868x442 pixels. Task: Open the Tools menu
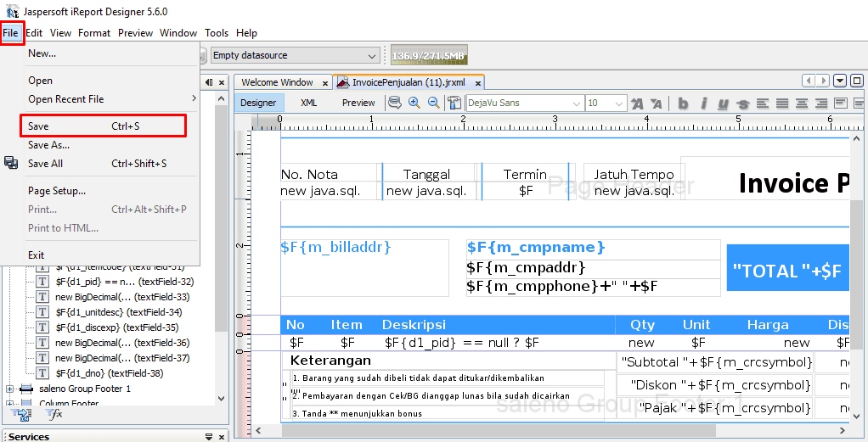pyautogui.click(x=217, y=32)
